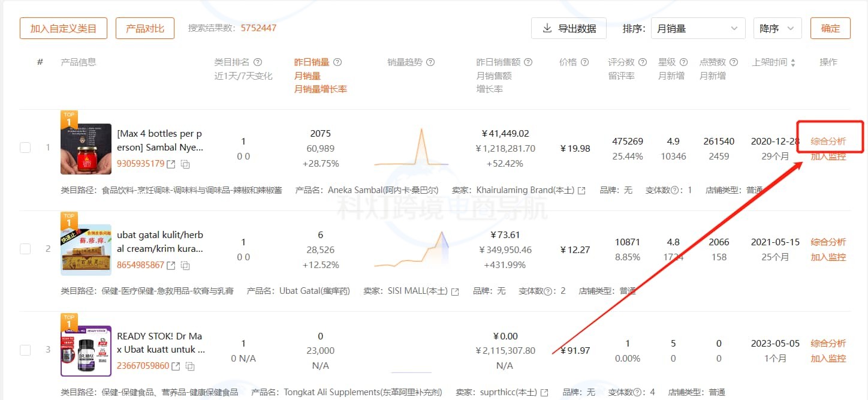This screenshot has height=400, width=868.
Task: Open Khairulaming Brand seller external link icon
Action: tap(581, 190)
